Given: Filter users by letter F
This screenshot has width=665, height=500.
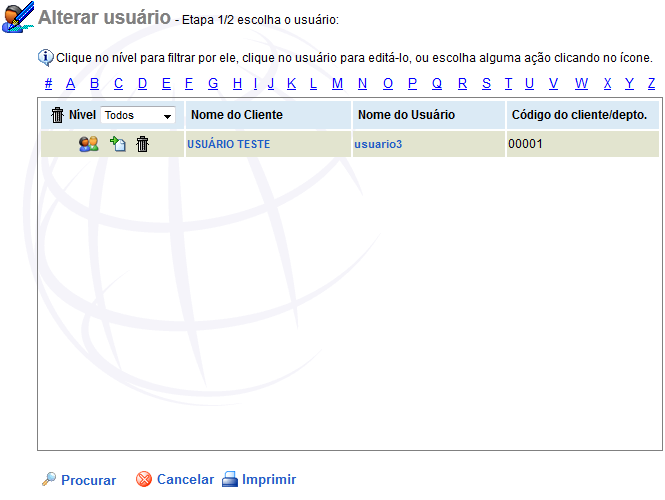Looking at the screenshot, I should tap(189, 84).
